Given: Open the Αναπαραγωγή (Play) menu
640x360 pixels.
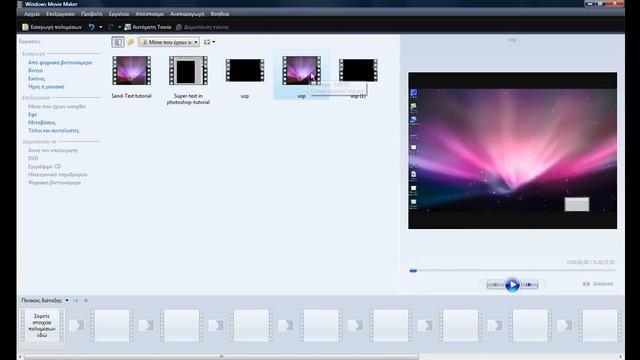Looking at the screenshot, I should coord(187,14).
